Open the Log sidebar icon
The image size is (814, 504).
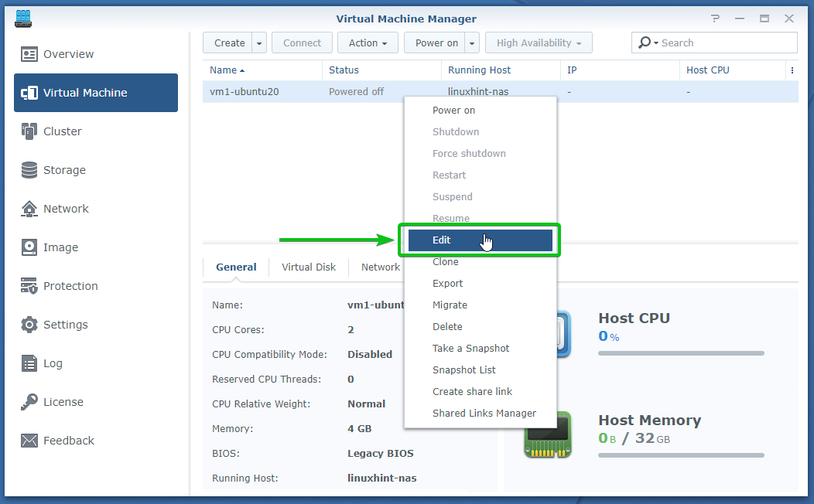[29, 363]
